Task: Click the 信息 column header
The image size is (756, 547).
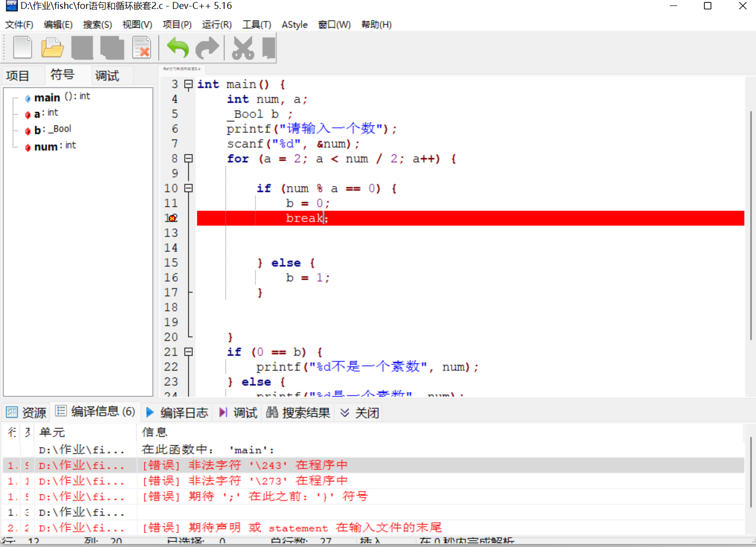Action: click(440, 432)
